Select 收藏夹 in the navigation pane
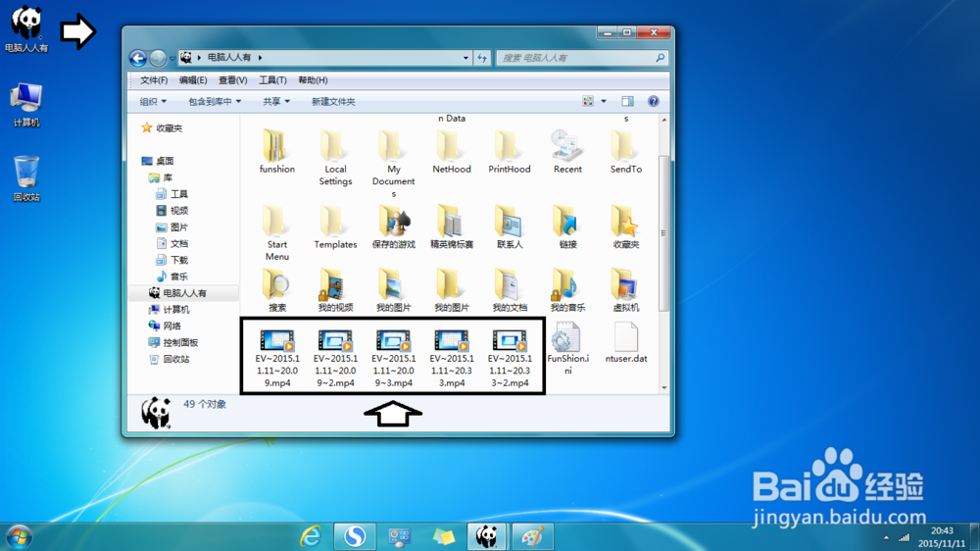Screen dimensions: 980x551 click(x=162, y=128)
